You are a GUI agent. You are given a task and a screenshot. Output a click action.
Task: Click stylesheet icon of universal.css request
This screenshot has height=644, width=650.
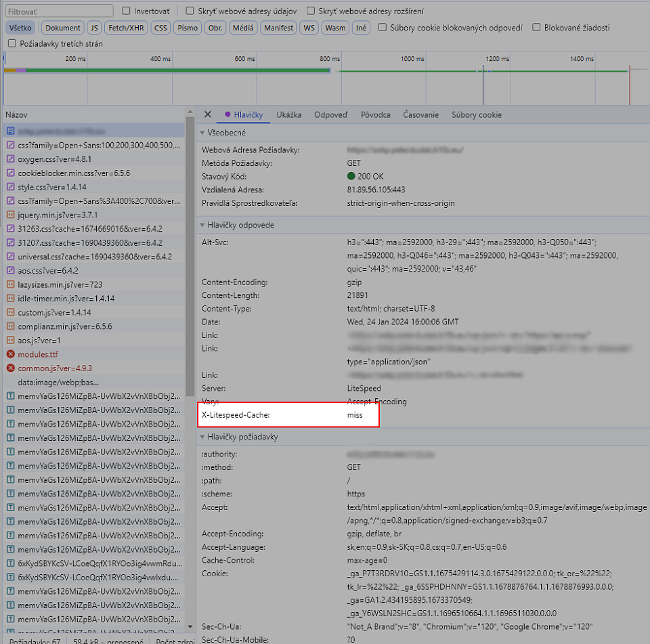click(x=11, y=257)
